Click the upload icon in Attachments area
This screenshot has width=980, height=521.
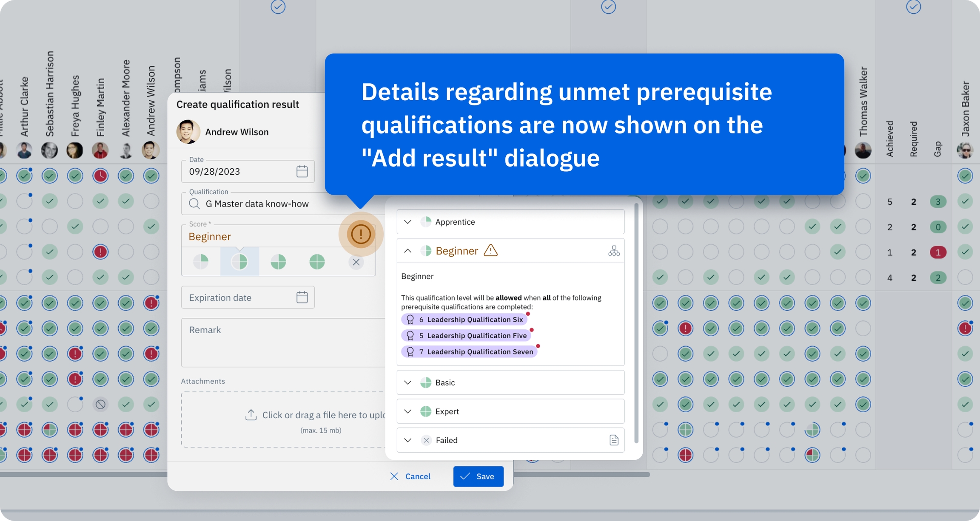[251, 415]
